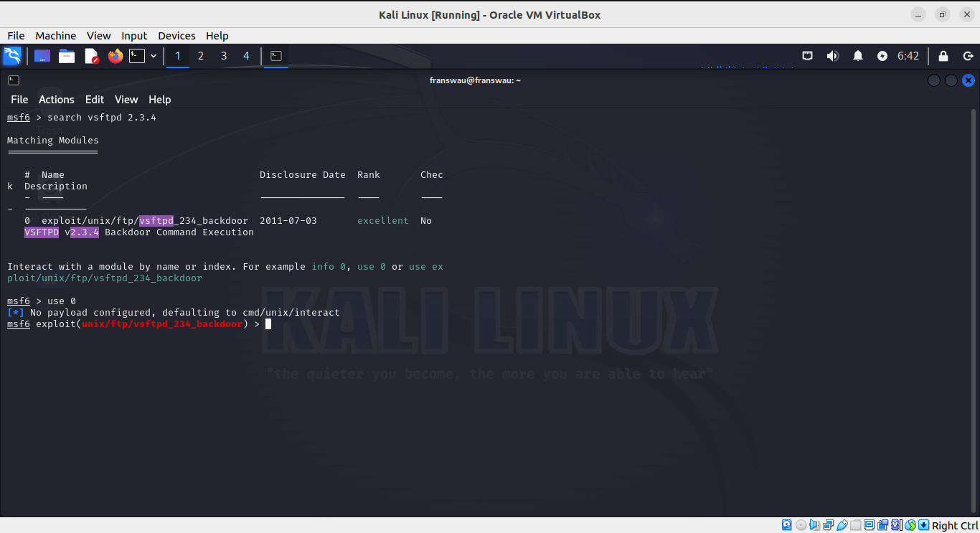This screenshot has width=980, height=533.
Task: Open the notifications bell icon
Action: (x=858, y=56)
